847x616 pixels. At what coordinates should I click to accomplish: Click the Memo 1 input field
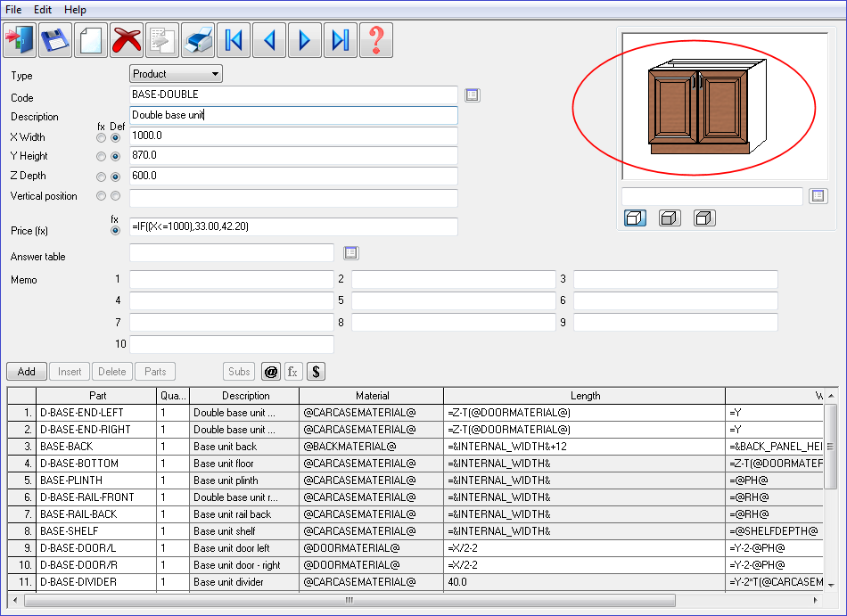tap(232, 279)
